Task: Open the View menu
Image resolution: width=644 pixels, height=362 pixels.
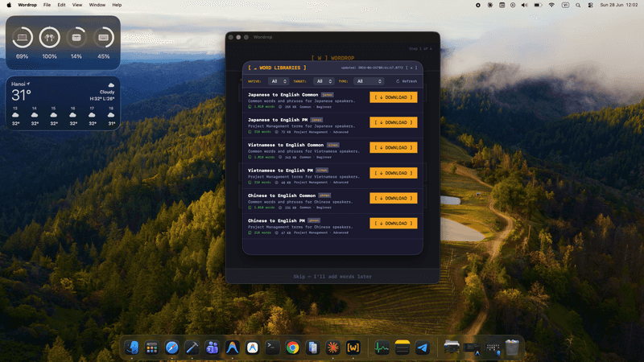Action: [x=76, y=5]
